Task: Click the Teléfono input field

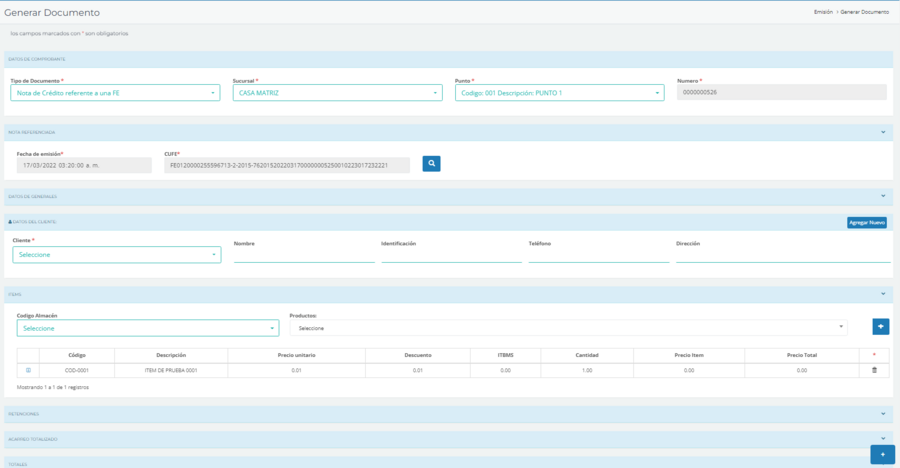Action: click(599, 256)
